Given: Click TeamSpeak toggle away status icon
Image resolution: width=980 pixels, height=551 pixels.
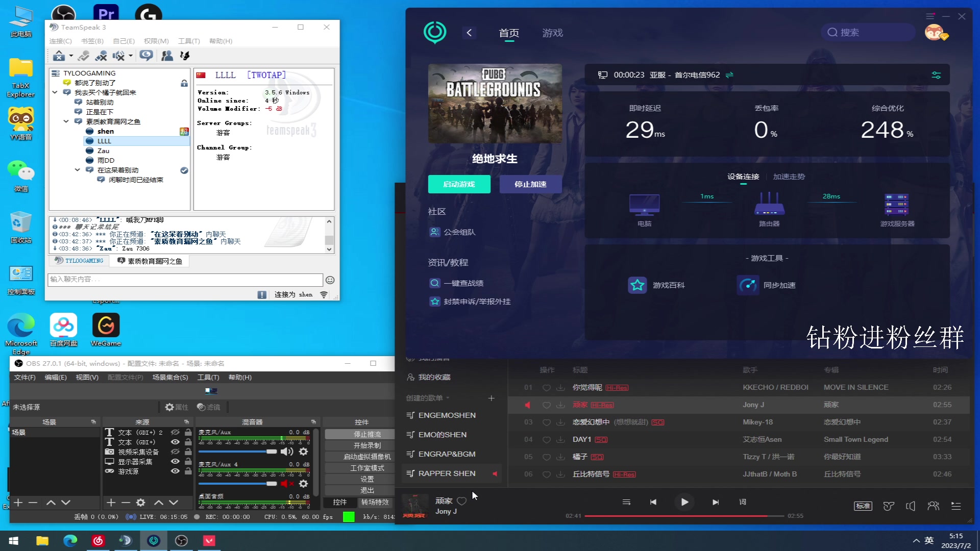Looking at the screenshot, I should pyautogui.click(x=84, y=56).
